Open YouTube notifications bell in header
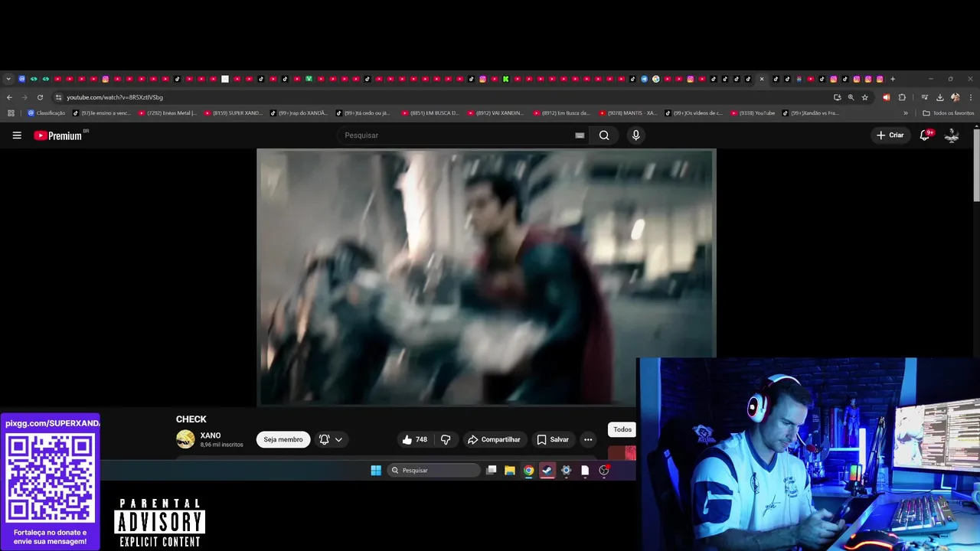The height and width of the screenshot is (551, 980). point(926,135)
